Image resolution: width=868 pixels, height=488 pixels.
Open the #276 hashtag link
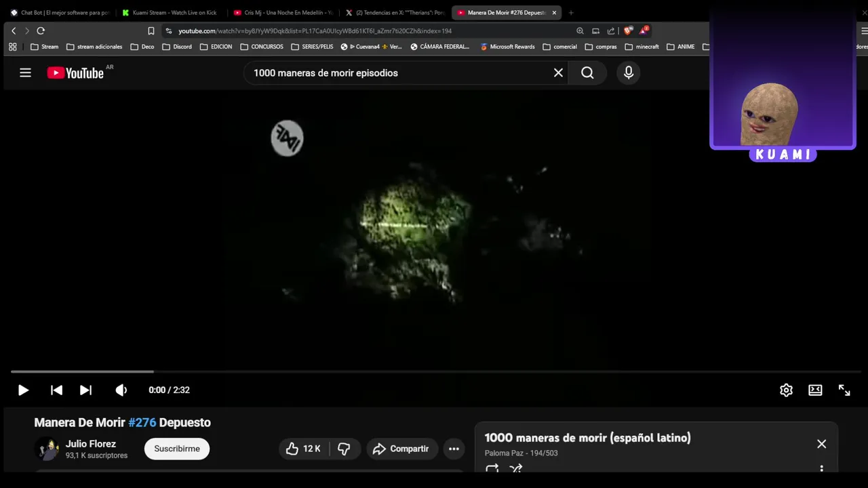(142, 422)
